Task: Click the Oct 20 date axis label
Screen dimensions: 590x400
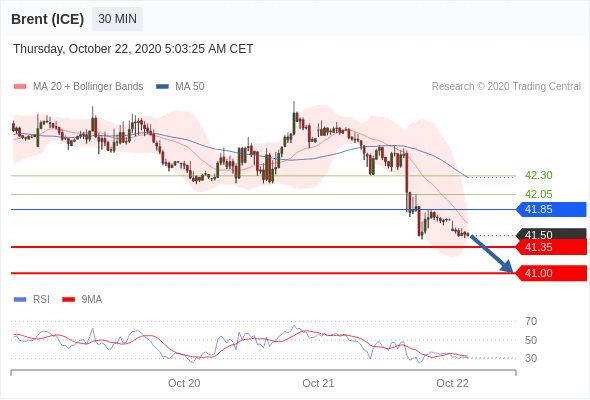Action: click(x=184, y=383)
